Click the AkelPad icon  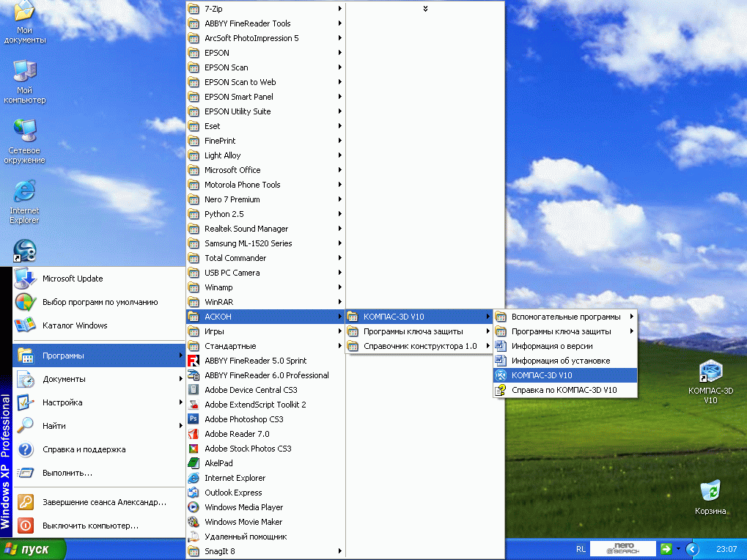pos(194,463)
